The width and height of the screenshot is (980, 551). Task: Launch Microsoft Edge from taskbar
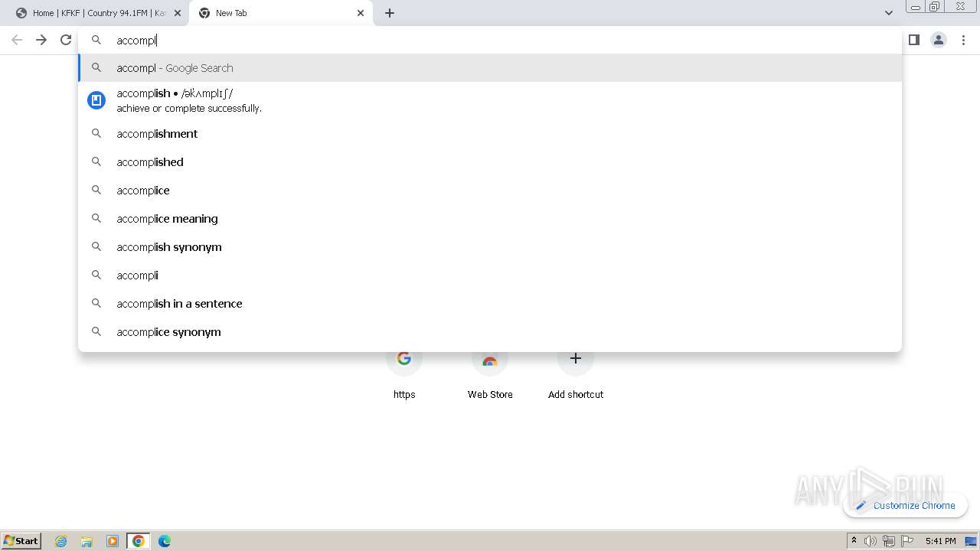pyautogui.click(x=165, y=541)
